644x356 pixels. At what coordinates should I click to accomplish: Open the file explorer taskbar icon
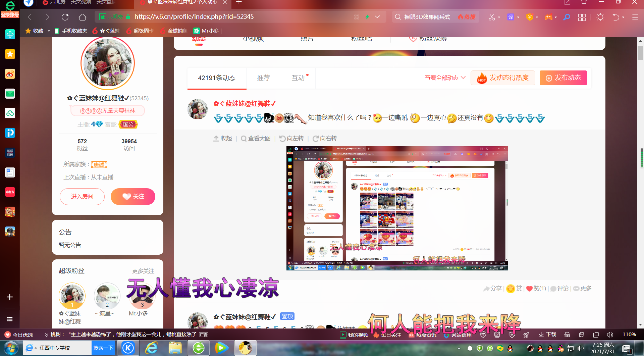click(x=175, y=348)
